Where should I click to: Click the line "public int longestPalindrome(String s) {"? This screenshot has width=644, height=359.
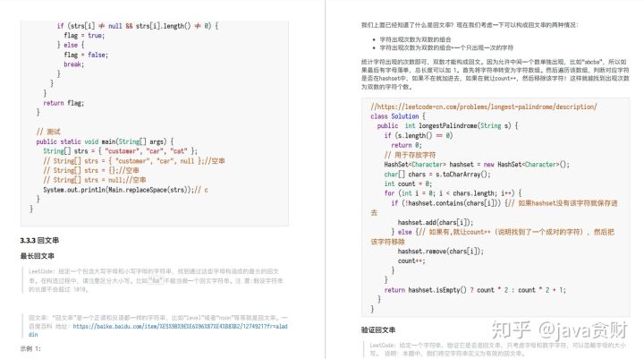(x=447, y=126)
